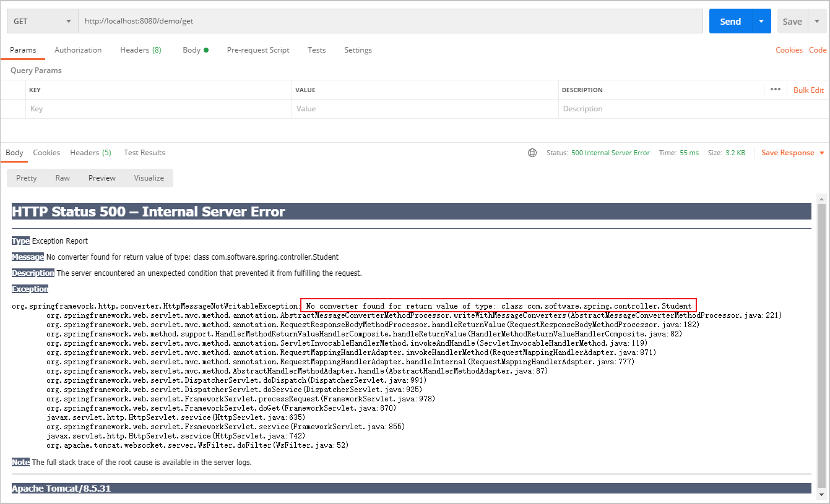Click the 500 Internal Server Error status
Screen dimensions: 830x504
coord(610,153)
